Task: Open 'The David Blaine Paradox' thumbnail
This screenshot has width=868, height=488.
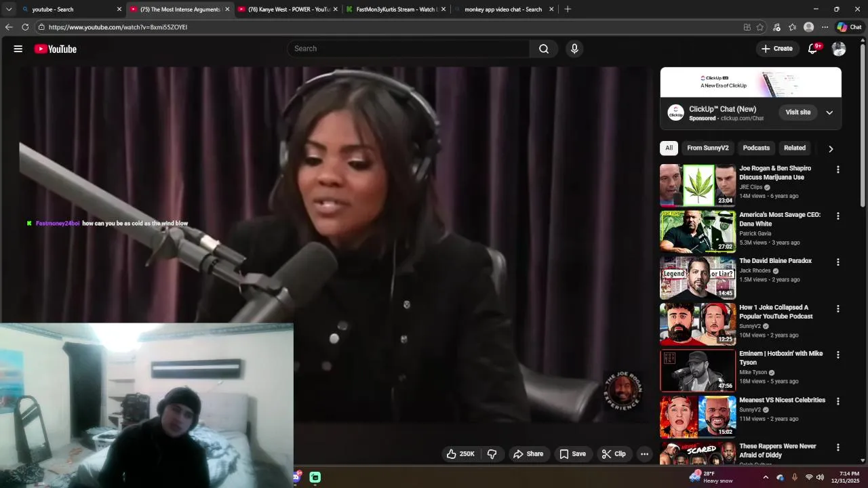Action: [698, 278]
